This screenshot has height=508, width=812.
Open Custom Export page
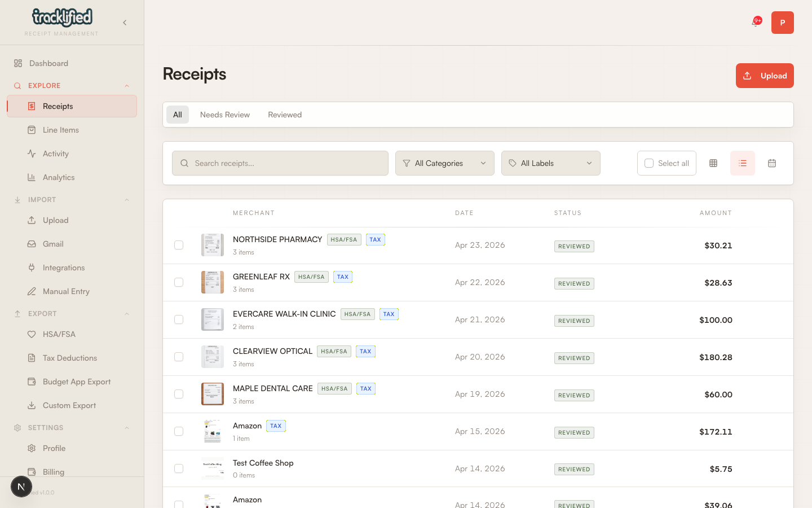tap(72, 405)
